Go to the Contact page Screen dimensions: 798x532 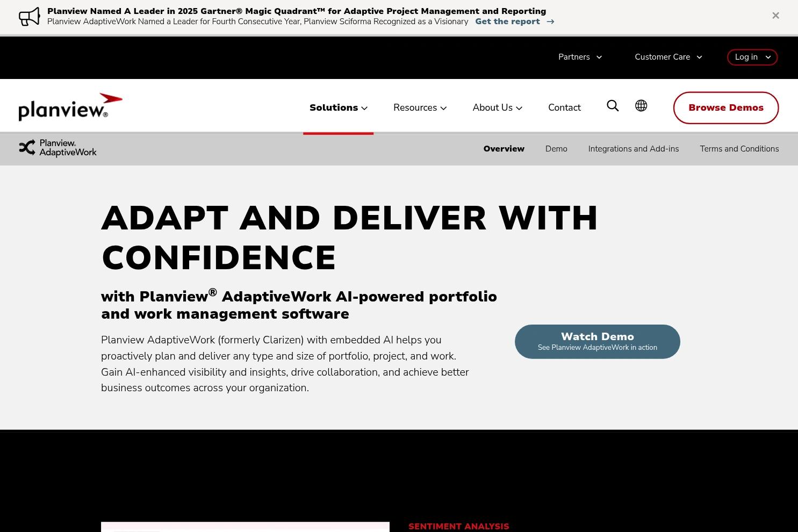pos(564,107)
